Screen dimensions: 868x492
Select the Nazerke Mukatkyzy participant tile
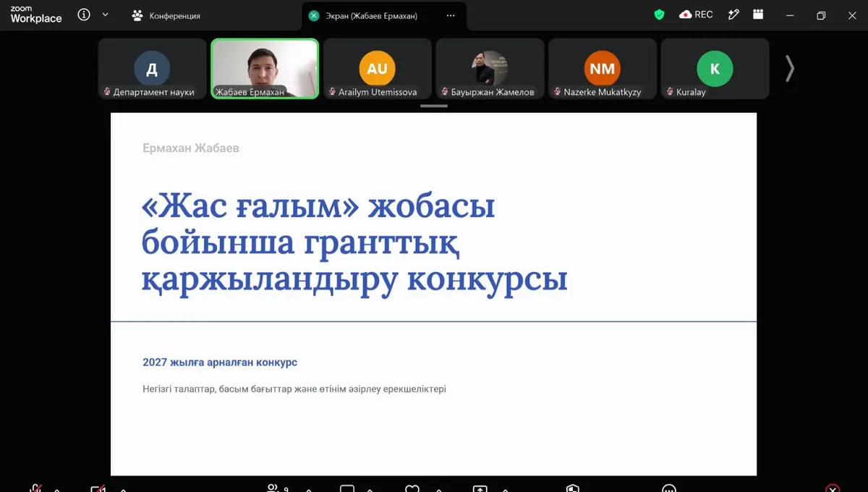point(603,69)
